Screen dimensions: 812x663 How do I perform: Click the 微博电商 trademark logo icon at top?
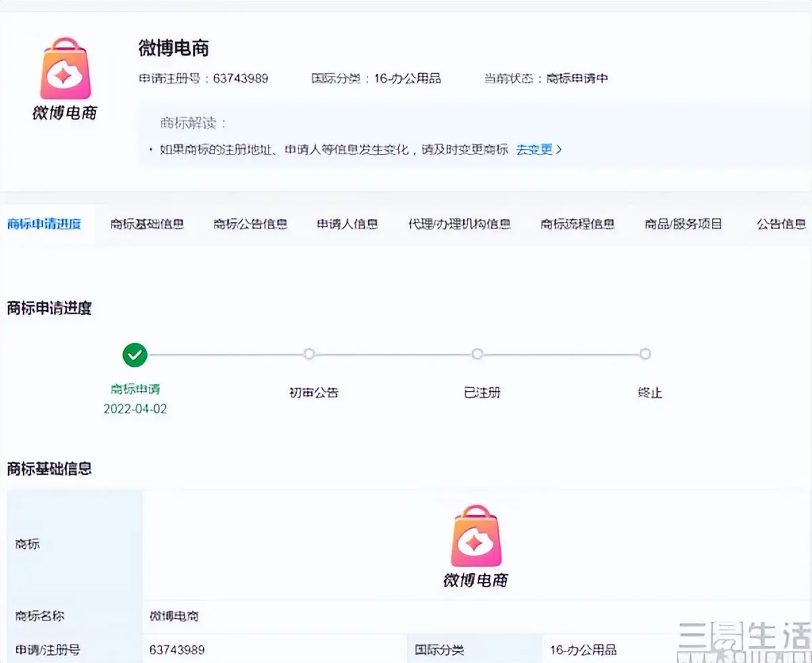point(64,71)
